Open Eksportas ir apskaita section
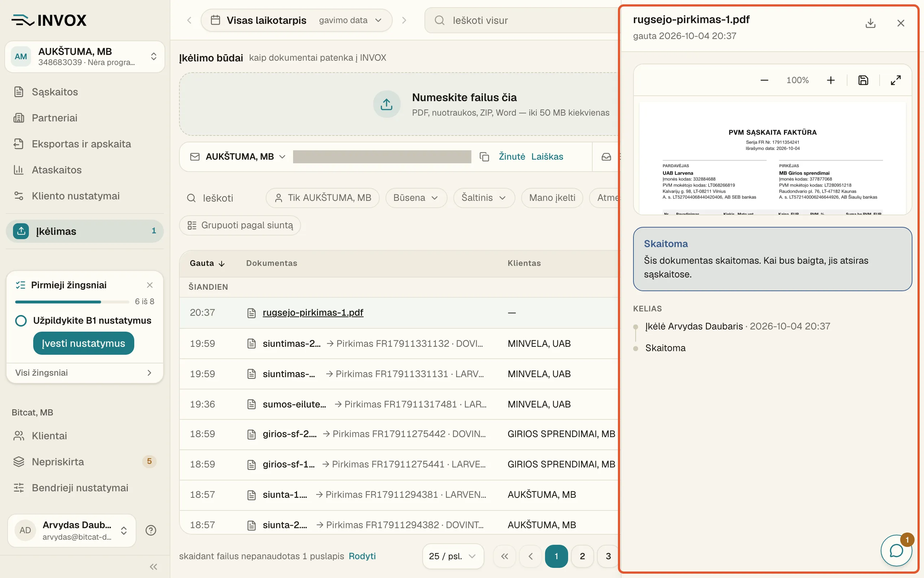Screen dimensions: 924x578 [84, 144]
